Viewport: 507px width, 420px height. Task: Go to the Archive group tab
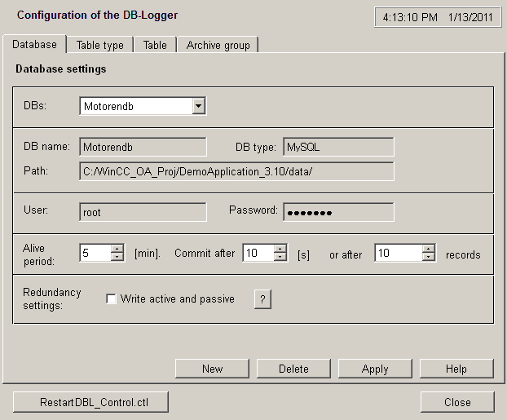218,46
